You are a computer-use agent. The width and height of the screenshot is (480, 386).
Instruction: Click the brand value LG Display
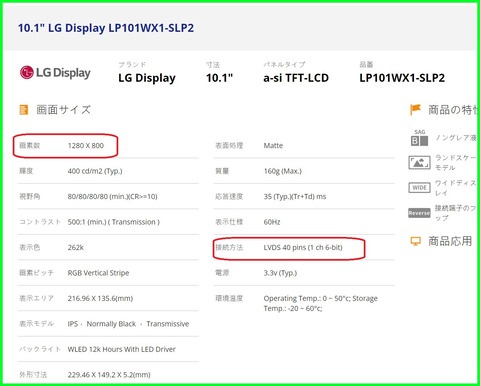147,78
